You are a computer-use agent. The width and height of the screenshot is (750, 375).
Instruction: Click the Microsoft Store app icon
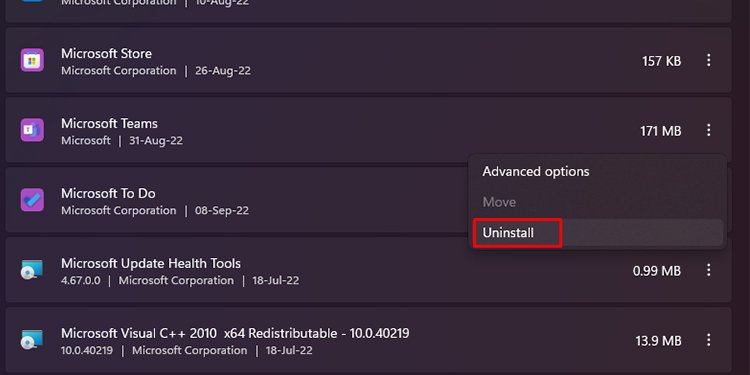tap(33, 60)
